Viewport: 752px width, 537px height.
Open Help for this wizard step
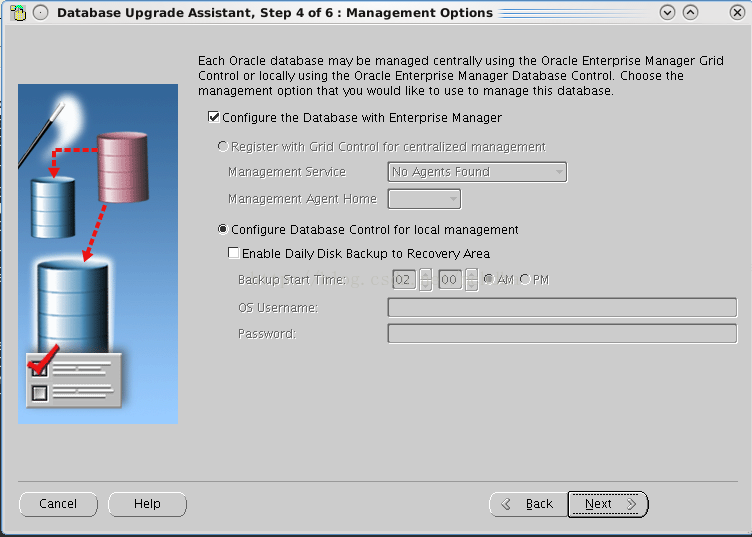pos(147,504)
